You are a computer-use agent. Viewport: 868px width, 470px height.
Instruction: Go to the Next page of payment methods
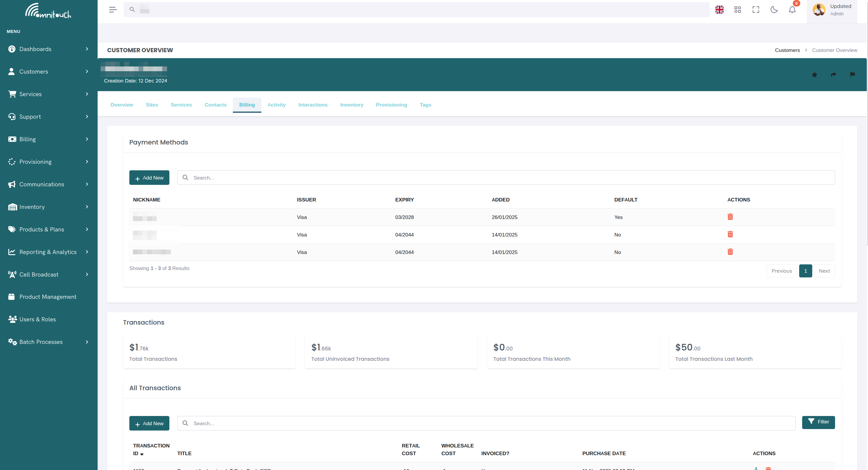pyautogui.click(x=824, y=271)
